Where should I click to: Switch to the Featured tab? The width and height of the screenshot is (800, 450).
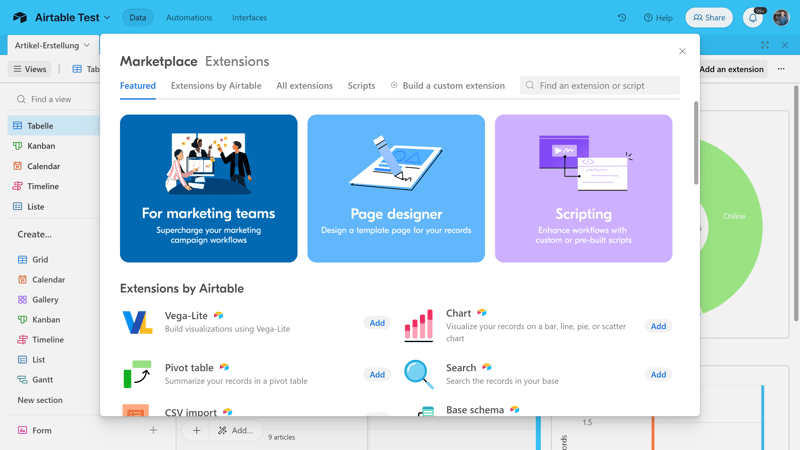pos(138,86)
